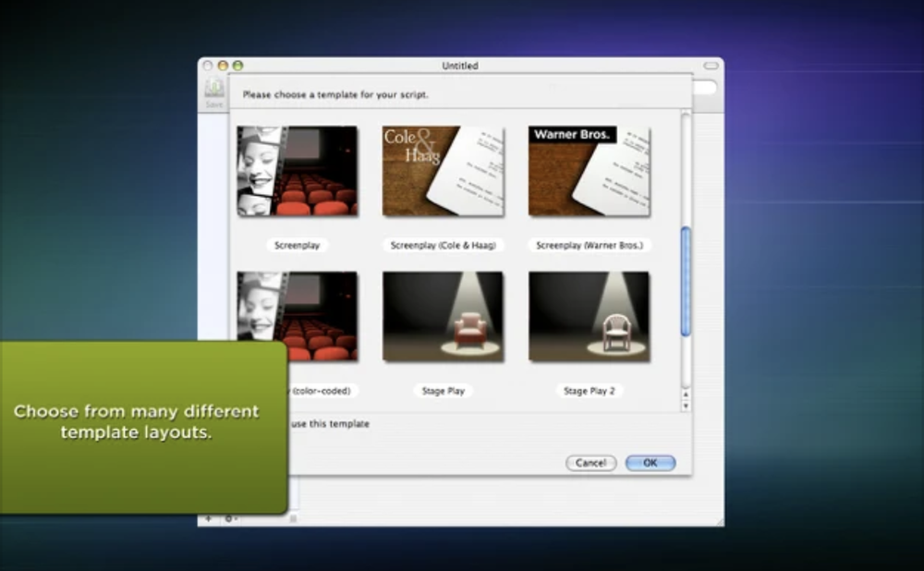This screenshot has height=571, width=924.
Task: Select the Stage Play 2 thumbnail with white chair
Action: [589, 316]
